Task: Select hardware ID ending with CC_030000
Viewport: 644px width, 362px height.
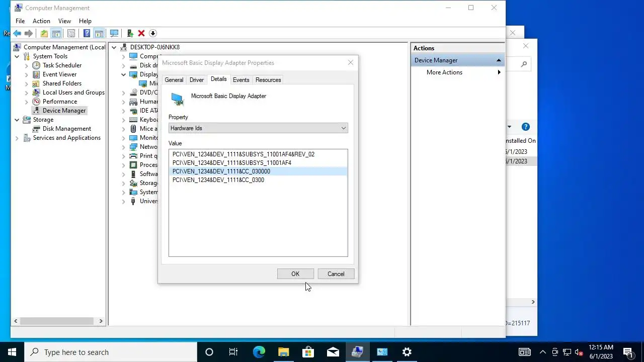Action: [x=258, y=171]
